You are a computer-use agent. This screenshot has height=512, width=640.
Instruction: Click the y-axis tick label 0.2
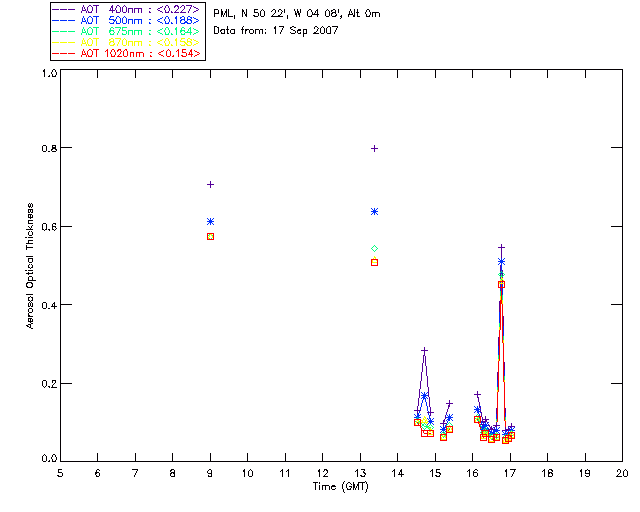point(49,384)
